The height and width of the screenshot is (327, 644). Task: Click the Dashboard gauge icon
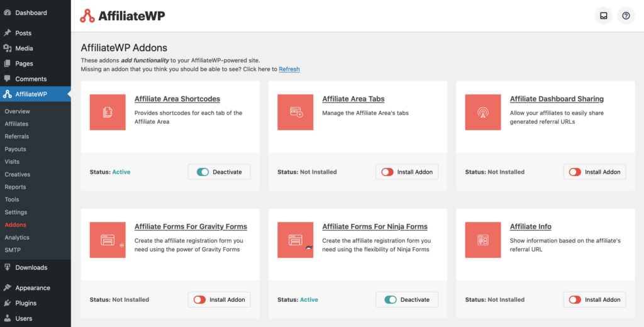coord(7,13)
